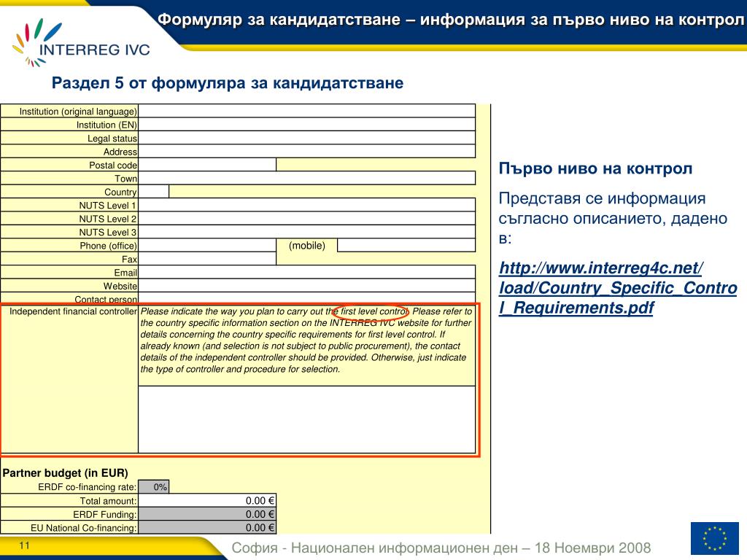
Task: Click the '(mobile)' label
Action: coord(307,246)
